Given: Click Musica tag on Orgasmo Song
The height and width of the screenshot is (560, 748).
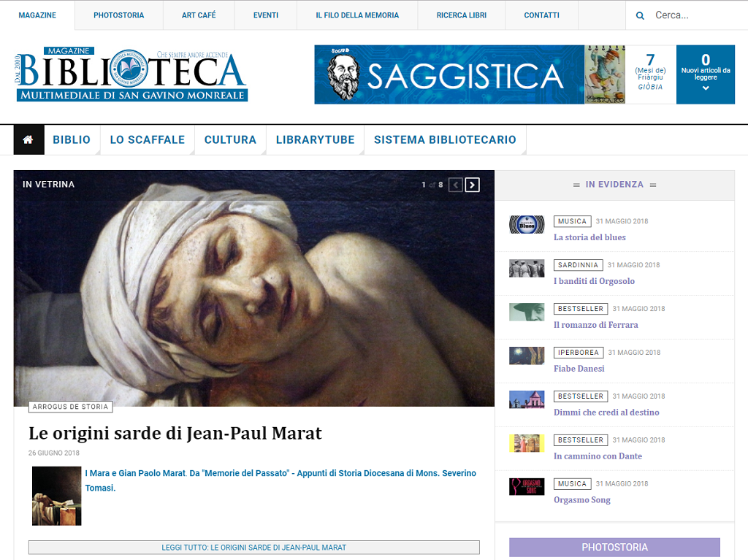Looking at the screenshot, I should pyautogui.click(x=573, y=483).
